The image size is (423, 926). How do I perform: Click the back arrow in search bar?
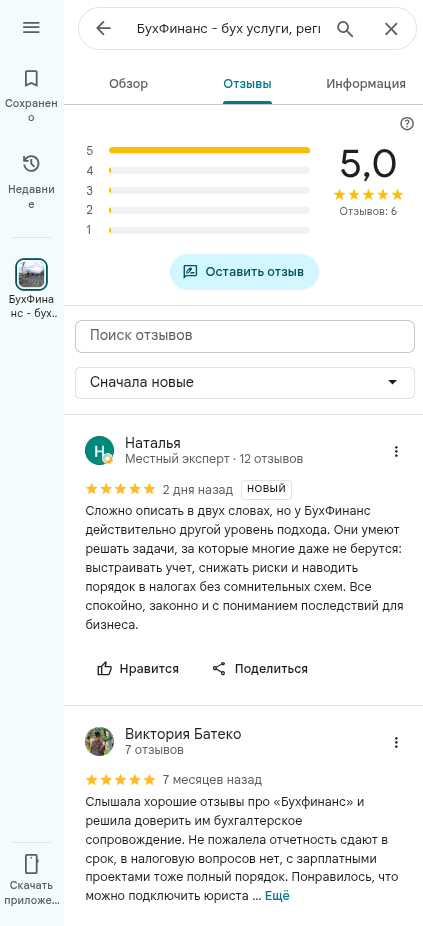[x=103, y=28]
